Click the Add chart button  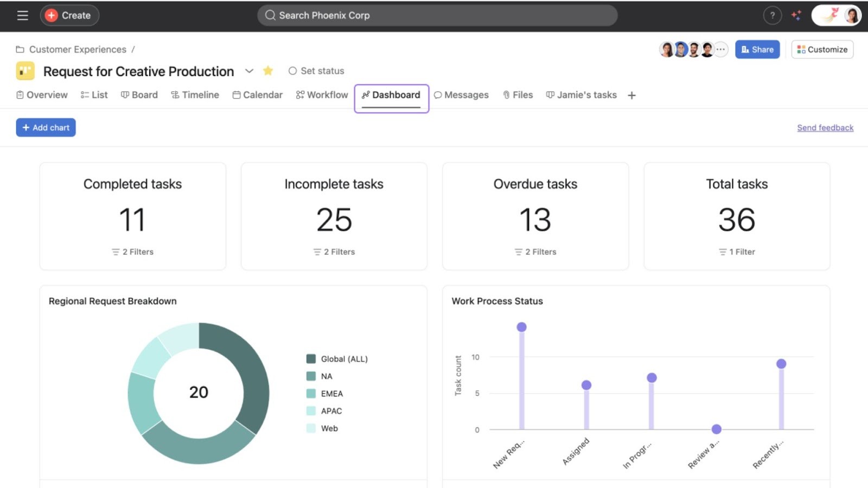[46, 127]
